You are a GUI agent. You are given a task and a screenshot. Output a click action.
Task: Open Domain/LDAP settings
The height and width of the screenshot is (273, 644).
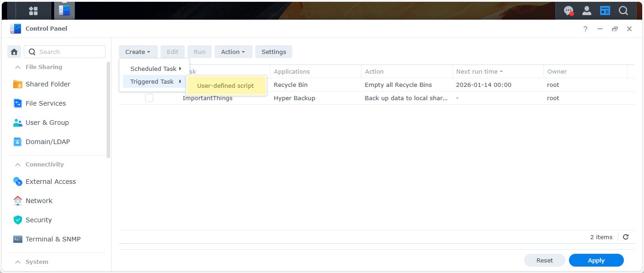pyautogui.click(x=48, y=142)
